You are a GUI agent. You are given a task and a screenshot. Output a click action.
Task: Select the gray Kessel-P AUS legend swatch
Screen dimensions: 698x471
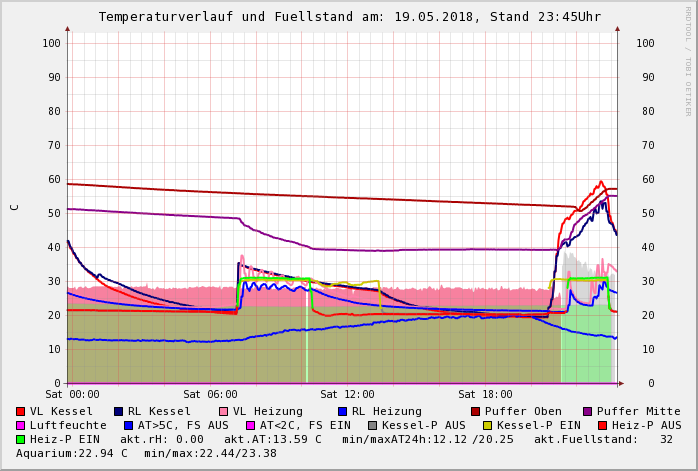[x=372, y=425]
